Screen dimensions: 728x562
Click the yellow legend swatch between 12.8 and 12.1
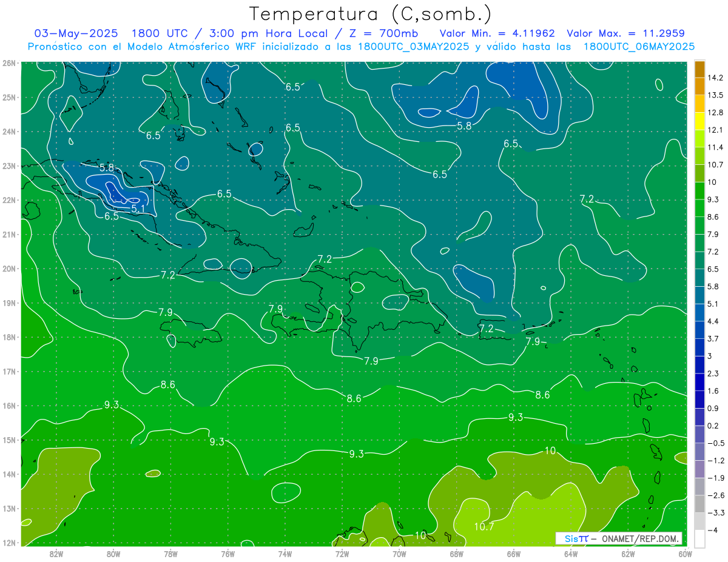tap(699, 121)
